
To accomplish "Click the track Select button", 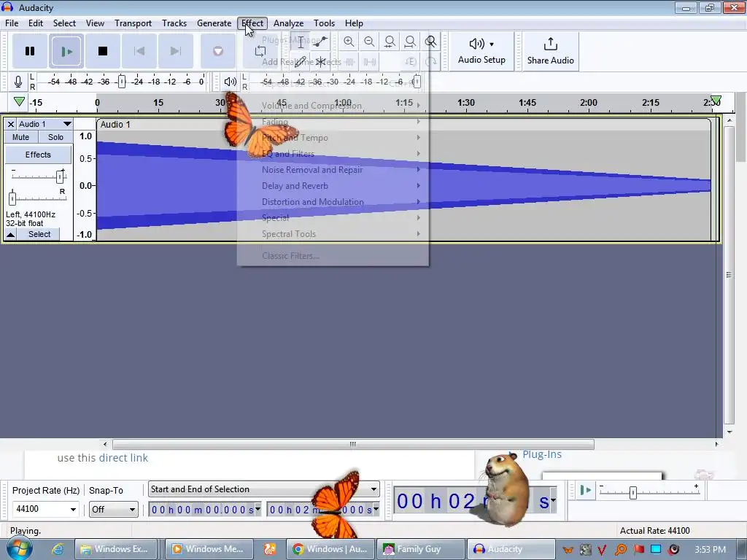I will (39, 234).
